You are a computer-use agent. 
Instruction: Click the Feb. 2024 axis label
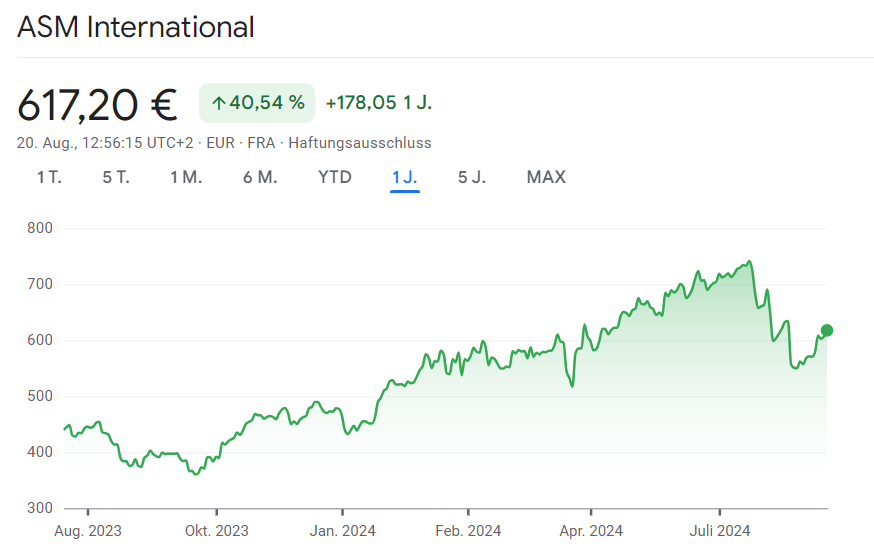click(x=468, y=531)
